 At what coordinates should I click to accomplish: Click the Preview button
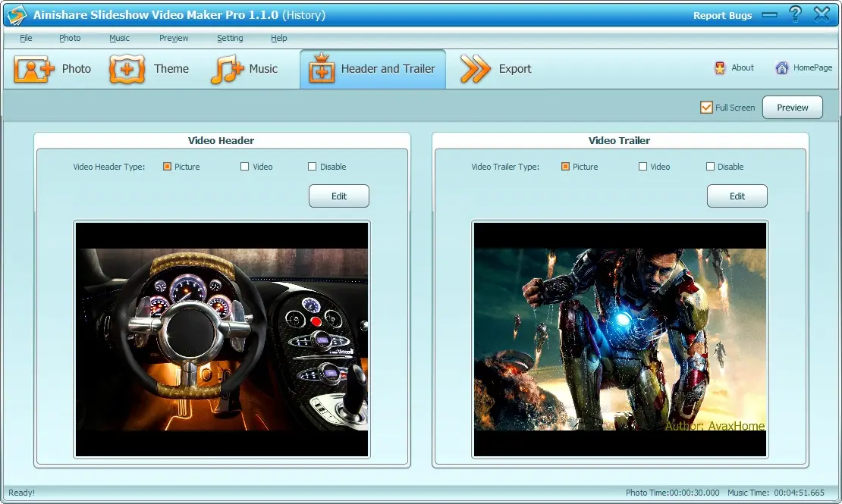(x=792, y=108)
